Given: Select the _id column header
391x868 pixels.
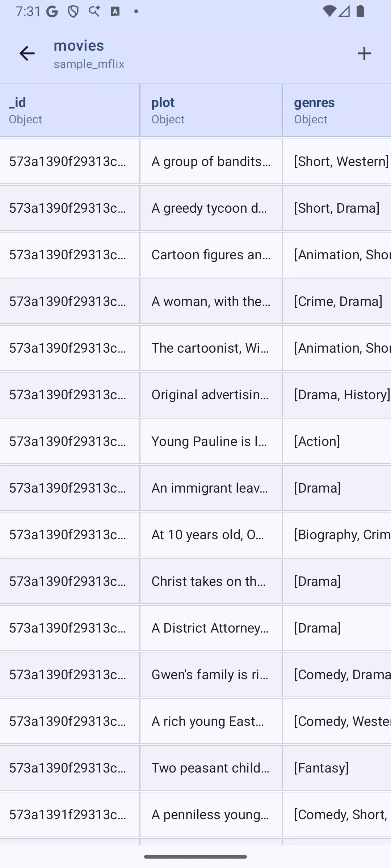Looking at the screenshot, I should coord(70,110).
